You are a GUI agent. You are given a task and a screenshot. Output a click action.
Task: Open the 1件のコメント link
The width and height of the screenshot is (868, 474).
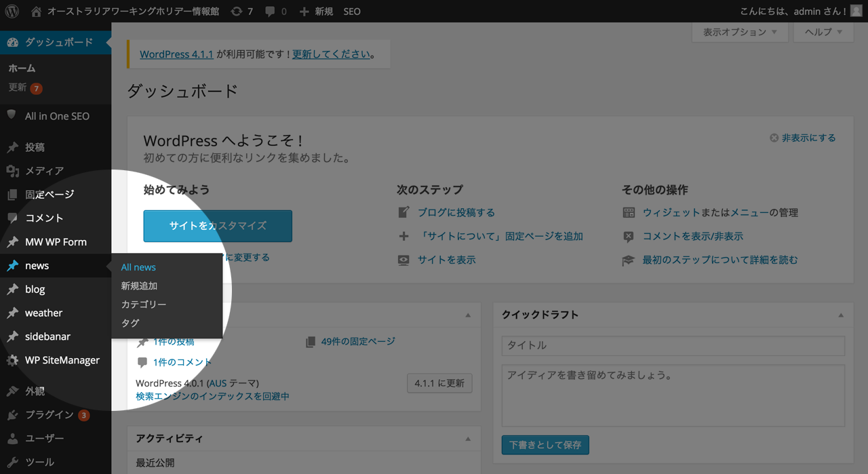point(183,362)
